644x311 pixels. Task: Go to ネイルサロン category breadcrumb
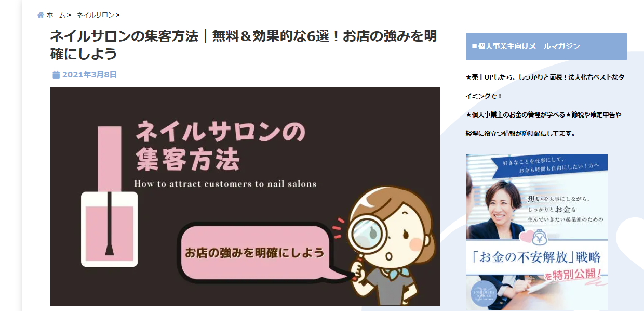(x=95, y=15)
